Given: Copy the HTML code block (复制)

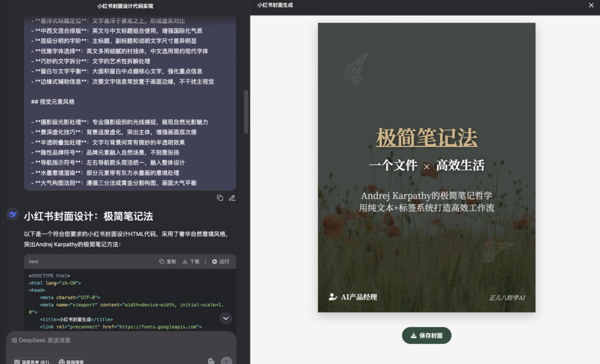Looking at the screenshot, I should [x=168, y=261].
